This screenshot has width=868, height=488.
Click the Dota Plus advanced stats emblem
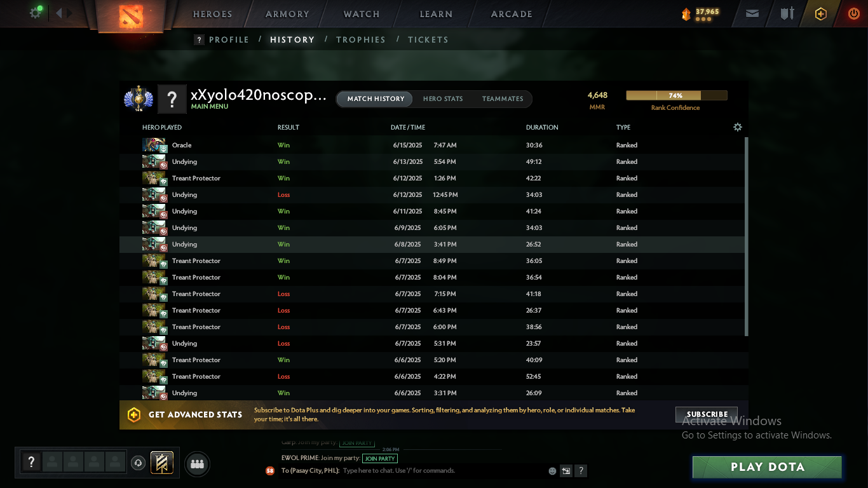[x=134, y=414]
